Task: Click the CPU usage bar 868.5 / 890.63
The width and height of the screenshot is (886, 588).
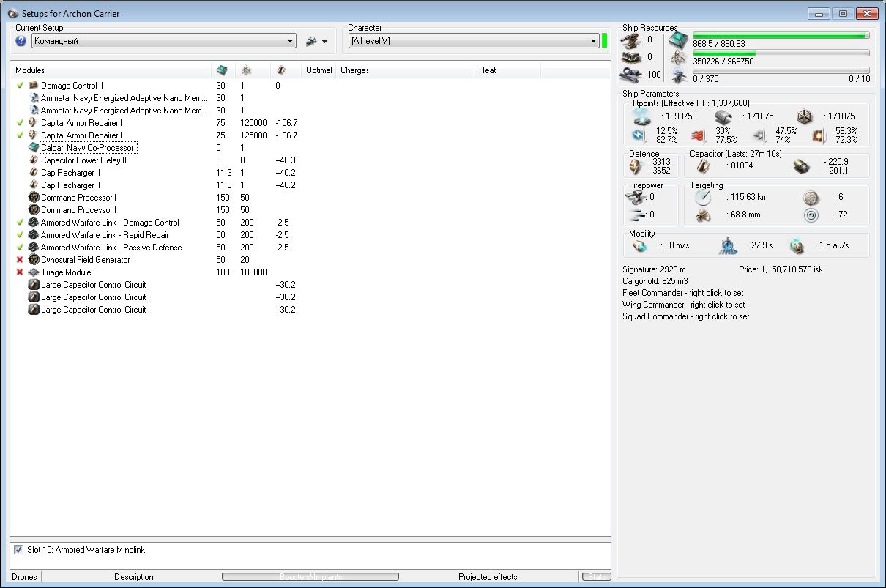Action: (781, 35)
